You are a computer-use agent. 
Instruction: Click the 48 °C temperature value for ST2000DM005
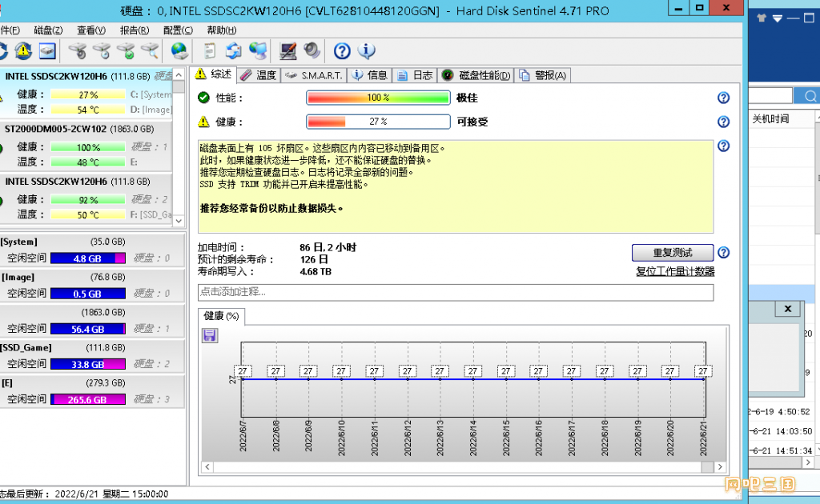coord(88,162)
